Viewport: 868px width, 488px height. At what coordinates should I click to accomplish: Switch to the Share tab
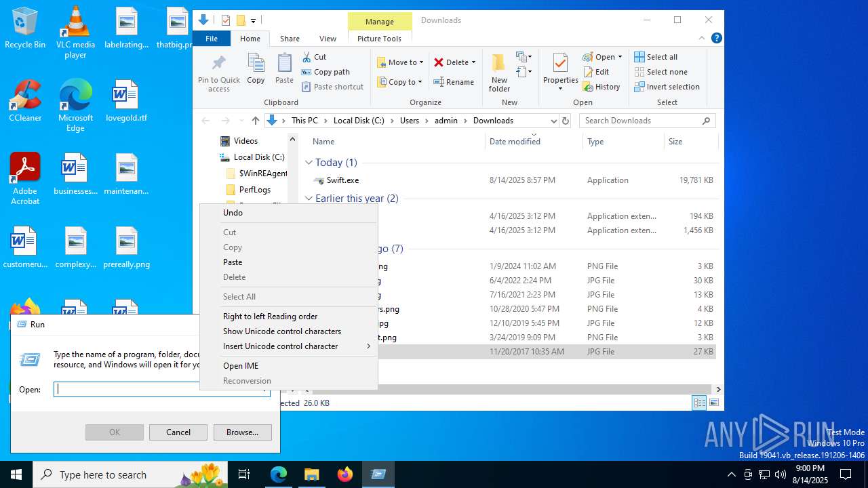(290, 39)
